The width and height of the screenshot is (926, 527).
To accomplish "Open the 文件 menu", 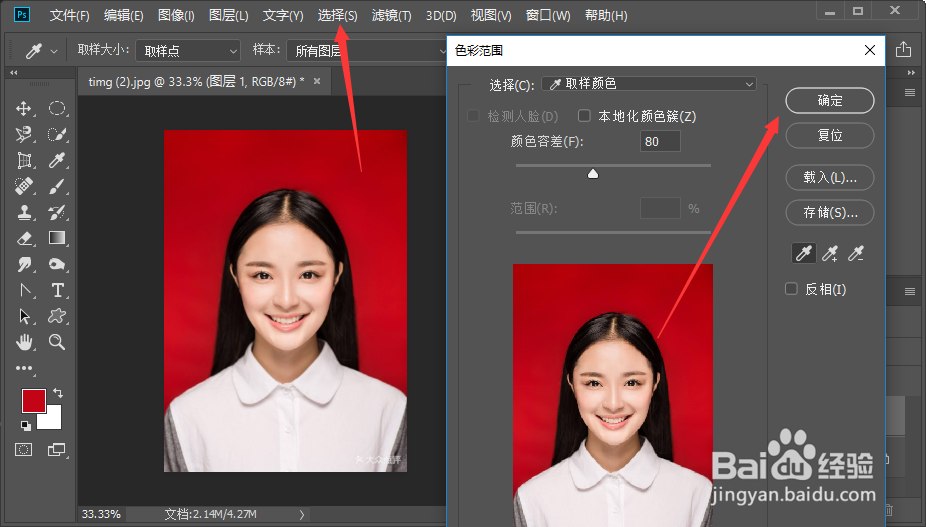I will (69, 15).
